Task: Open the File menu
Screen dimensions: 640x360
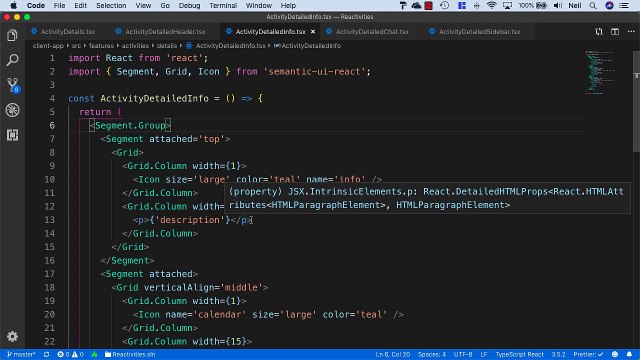Action: 59,5
